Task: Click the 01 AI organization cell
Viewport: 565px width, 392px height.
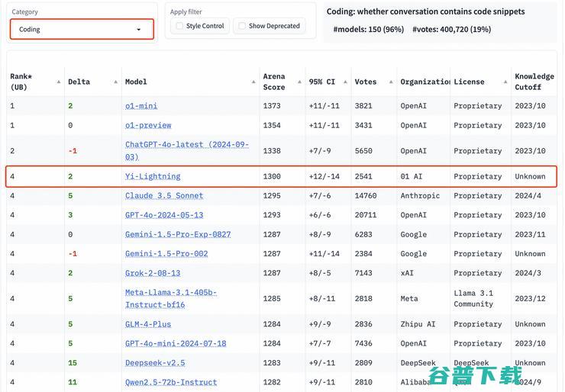Action: pyautogui.click(x=411, y=176)
